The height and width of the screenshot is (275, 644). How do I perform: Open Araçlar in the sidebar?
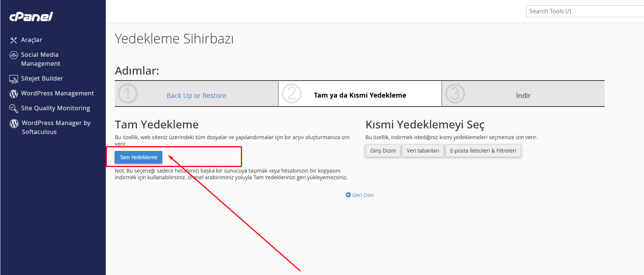tap(32, 40)
